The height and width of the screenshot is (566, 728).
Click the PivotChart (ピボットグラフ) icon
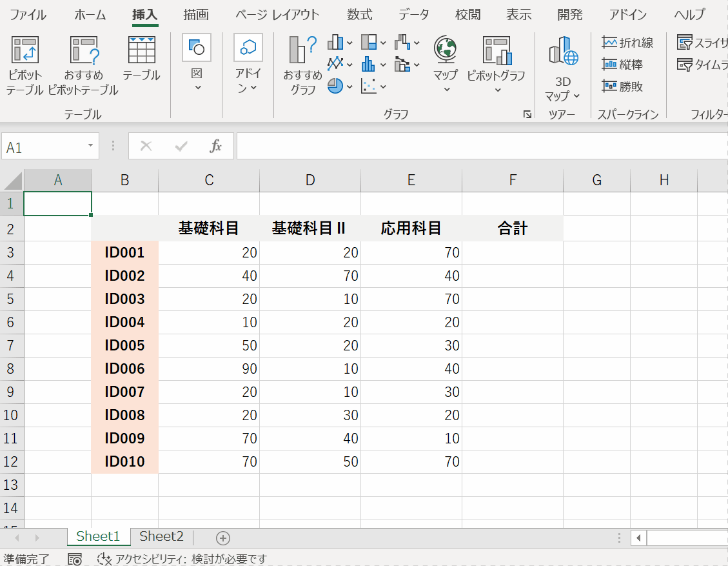(496, 51)
